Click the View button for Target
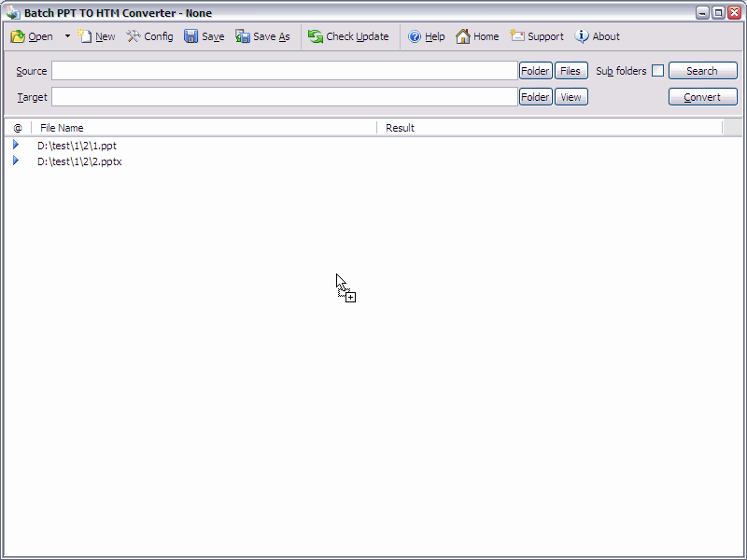This screenshot has width=747, height=560. click(571, 97)
